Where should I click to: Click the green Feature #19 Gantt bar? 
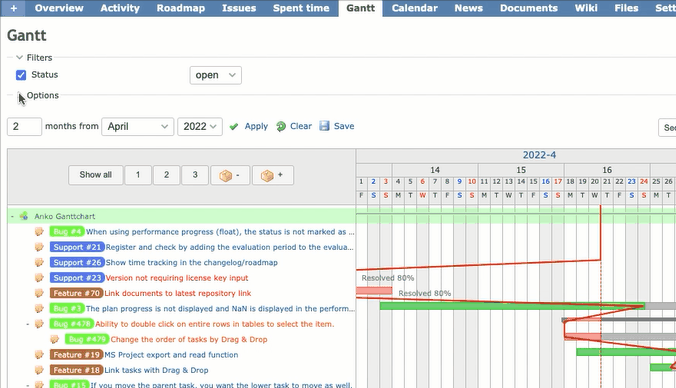tap(626, 352)
